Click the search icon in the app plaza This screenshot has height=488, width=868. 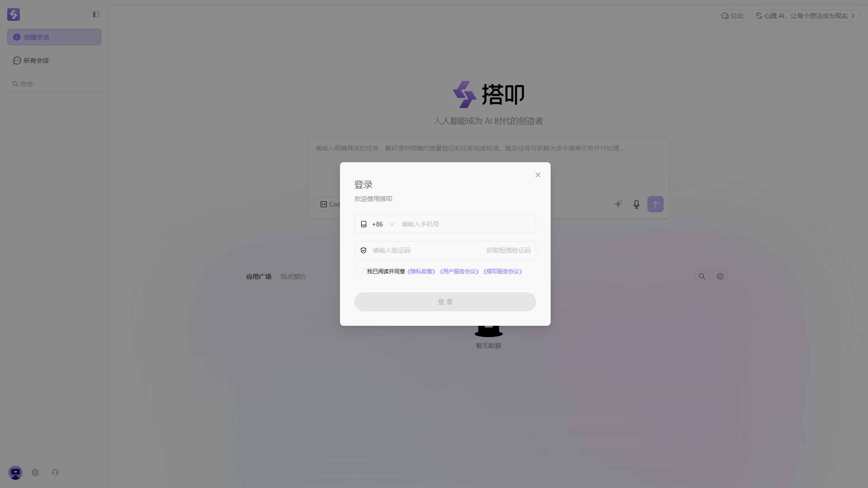(x=702, y=277)
